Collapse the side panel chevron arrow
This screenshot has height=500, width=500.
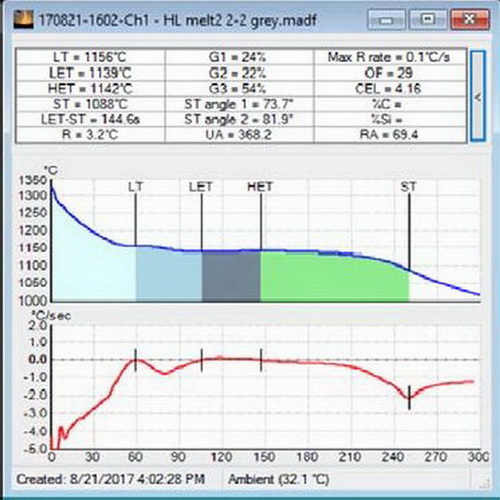[x=478, y=96]
